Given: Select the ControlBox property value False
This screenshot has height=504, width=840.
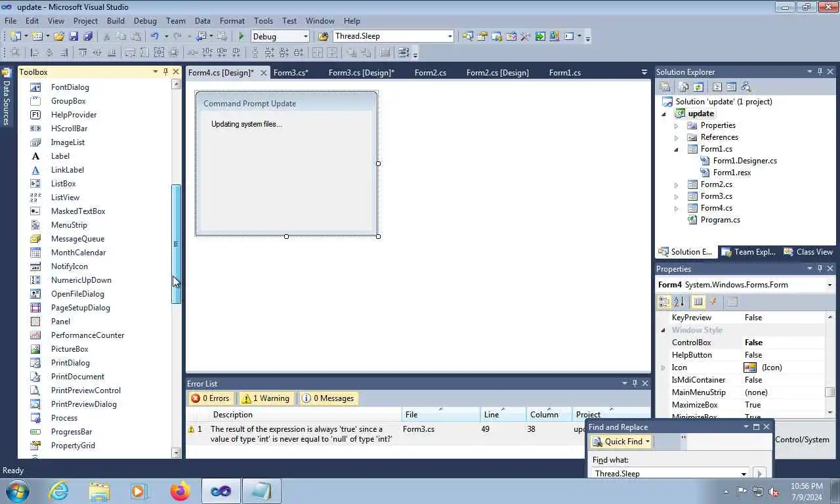Looking at the screenshot, I should tap(784, 343).
